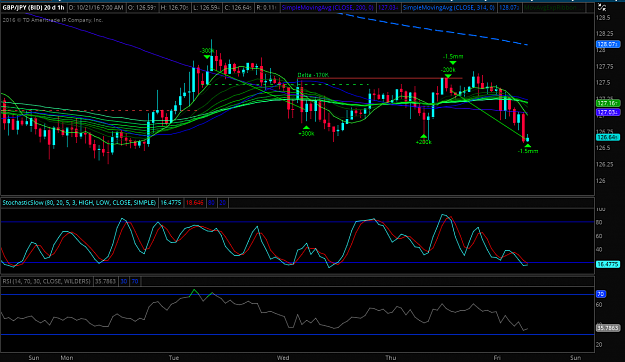Click the 200 SMA value 127.03 in header
Viewport: 625px width, 362px height.
pos(388,8)
